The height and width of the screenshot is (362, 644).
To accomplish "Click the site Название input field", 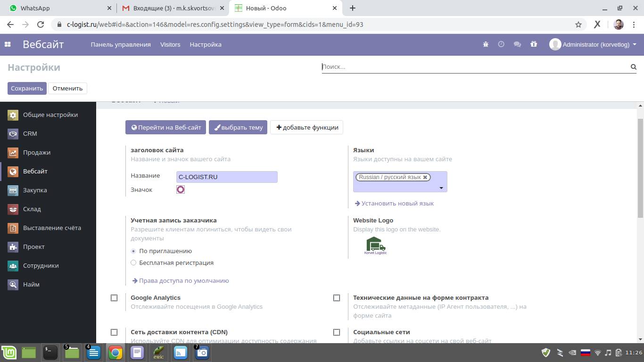I will click(x=227, y=177).
